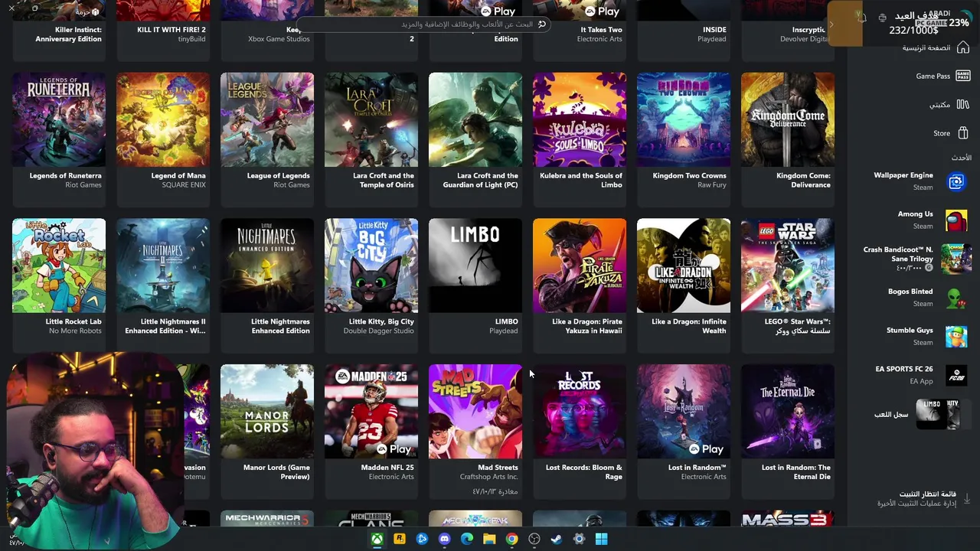Open OBS Studio from taskbar
Viewport: 980px width, 551px height.
pos(534,539)
